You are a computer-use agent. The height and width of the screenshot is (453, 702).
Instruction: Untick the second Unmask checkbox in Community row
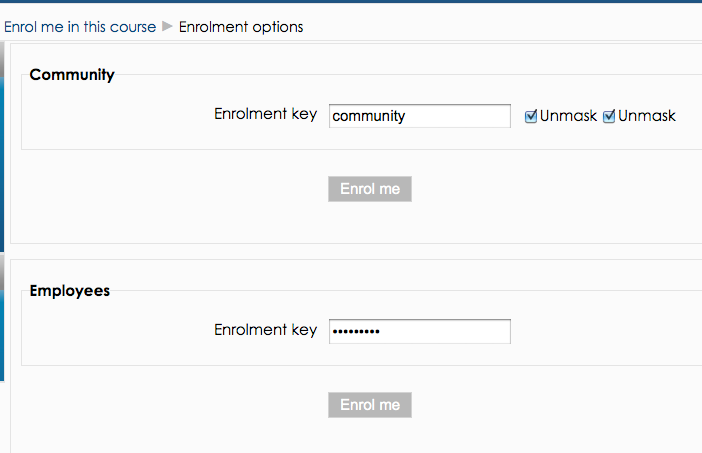(609, 116)
